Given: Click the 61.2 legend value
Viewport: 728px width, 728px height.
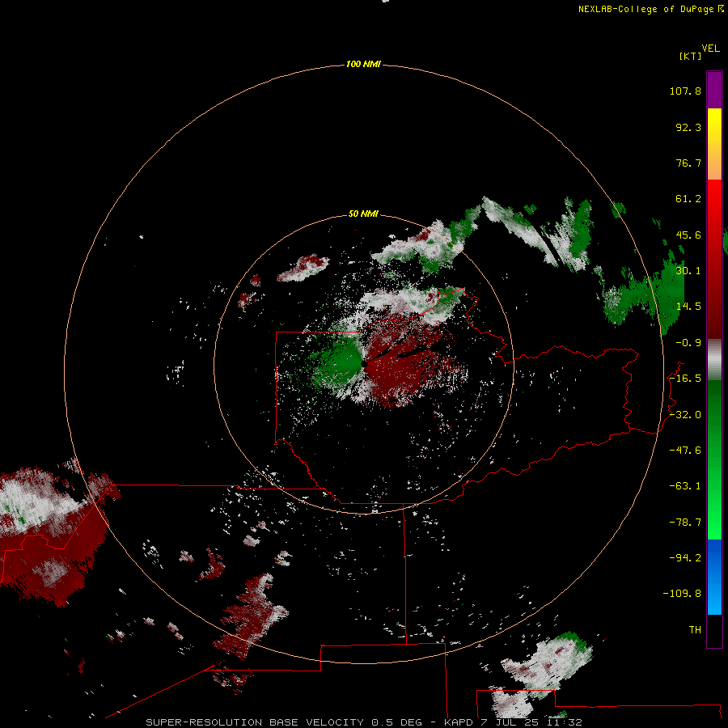Looking at the screenshot, I should (x=688, y=199).
